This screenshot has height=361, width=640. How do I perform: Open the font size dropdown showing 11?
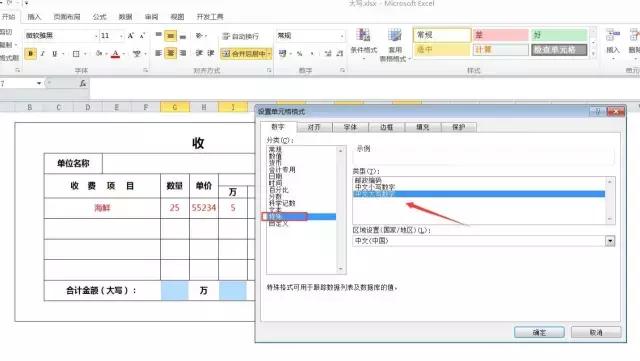pyautogui.click(x=121, y=36)
